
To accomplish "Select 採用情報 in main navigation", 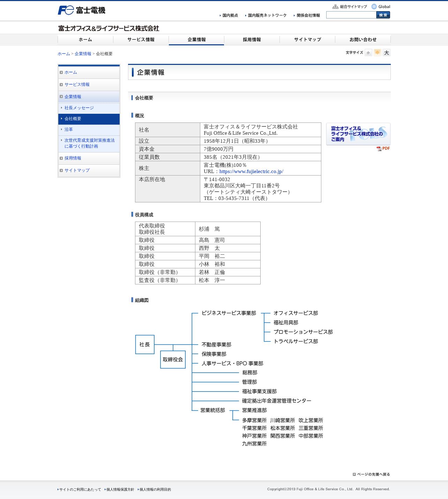I will pyautogui.click(x=252, y=40).
